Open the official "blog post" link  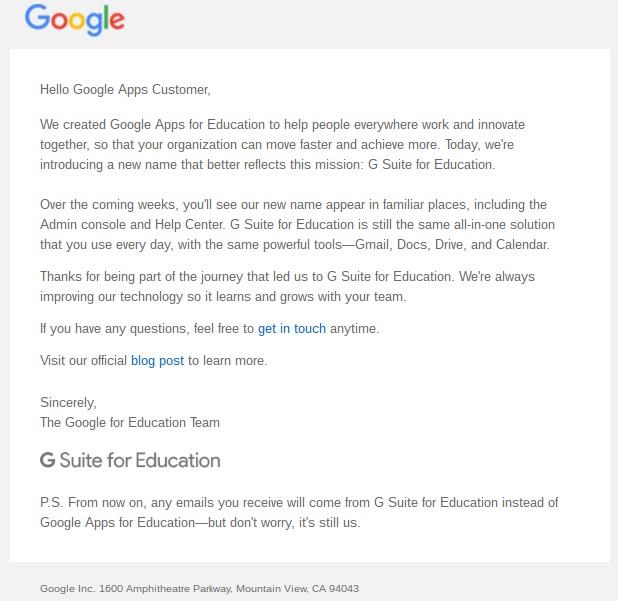tap(157, 360)
